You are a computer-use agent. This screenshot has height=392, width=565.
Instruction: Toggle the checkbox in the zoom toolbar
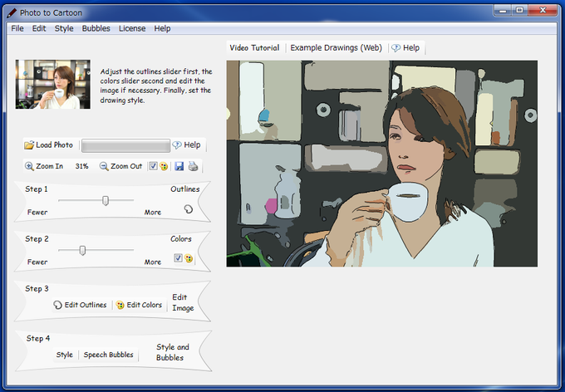153,166
